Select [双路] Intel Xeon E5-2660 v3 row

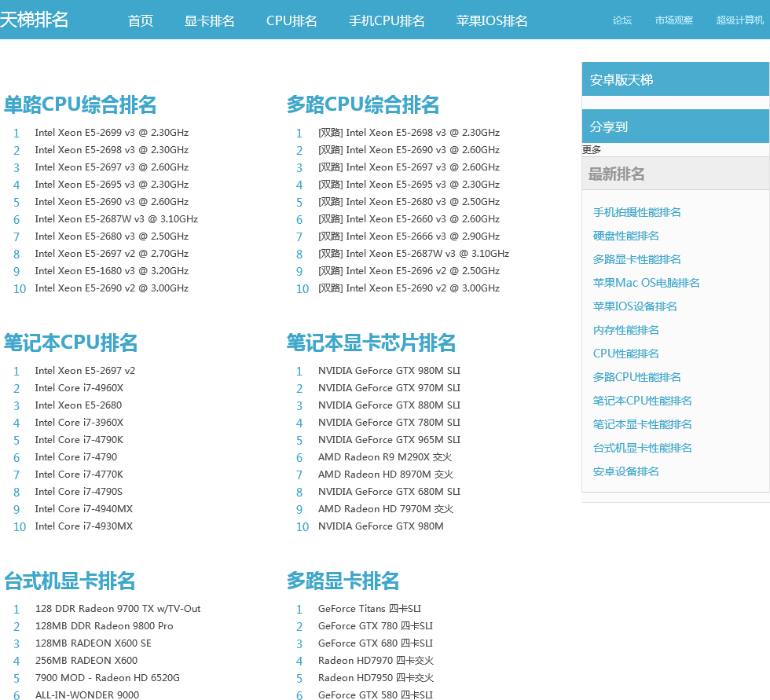[409, 219]
